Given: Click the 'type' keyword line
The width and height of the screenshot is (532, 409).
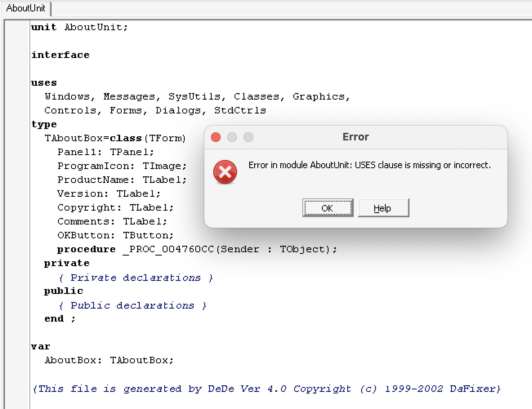Looking at the screenshot, I should tap(44, 124).
